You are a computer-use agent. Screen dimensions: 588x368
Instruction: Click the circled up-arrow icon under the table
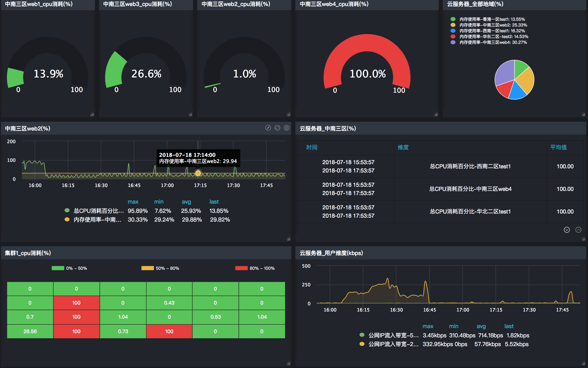tap(578, 230)
